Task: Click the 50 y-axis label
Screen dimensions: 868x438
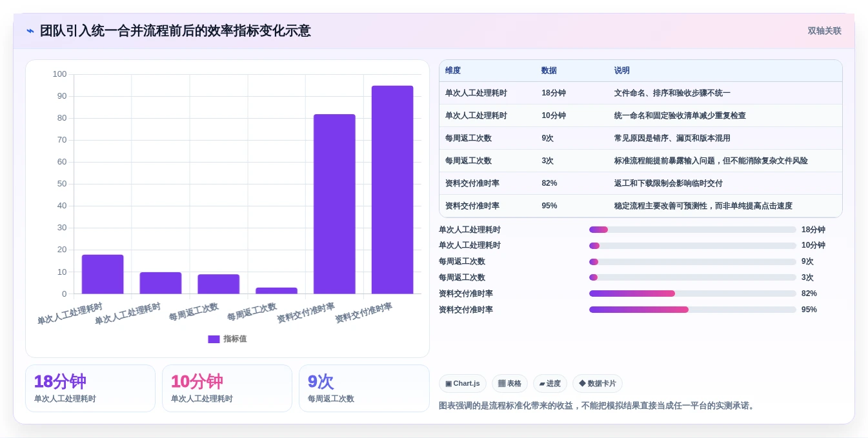Action: pos(62,184)
